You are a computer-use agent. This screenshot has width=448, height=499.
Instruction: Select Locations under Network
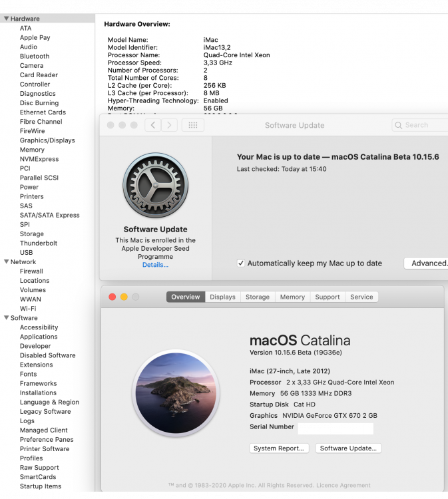click(x=35, y=280)
